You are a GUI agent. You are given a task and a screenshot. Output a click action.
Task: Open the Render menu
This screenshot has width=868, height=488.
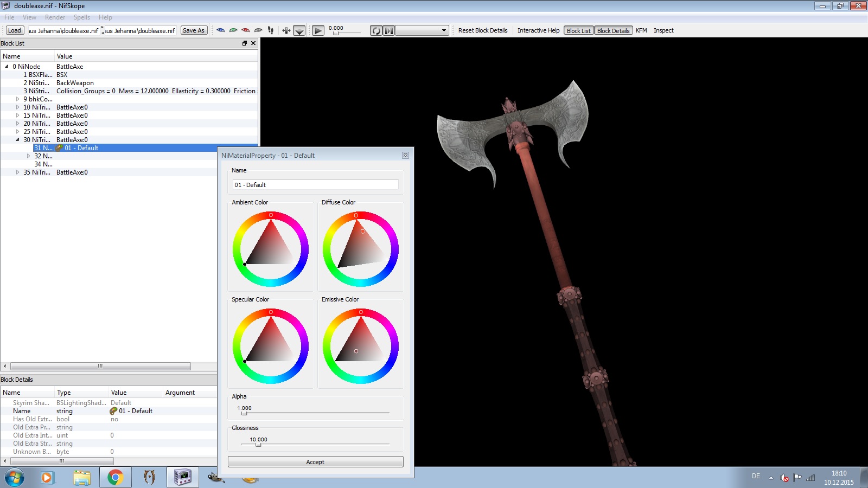[55, 17]
